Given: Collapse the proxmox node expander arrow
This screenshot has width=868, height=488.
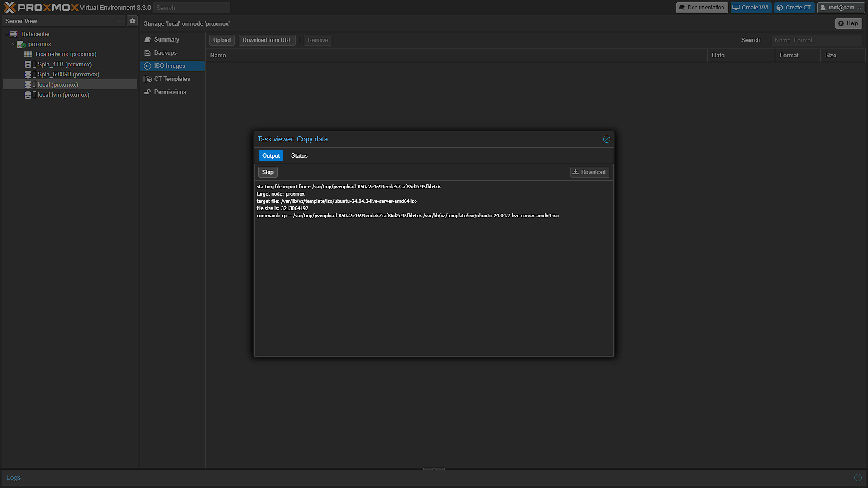Looking at the screenshot, I should pyautogui.click(x=14, y=44).
